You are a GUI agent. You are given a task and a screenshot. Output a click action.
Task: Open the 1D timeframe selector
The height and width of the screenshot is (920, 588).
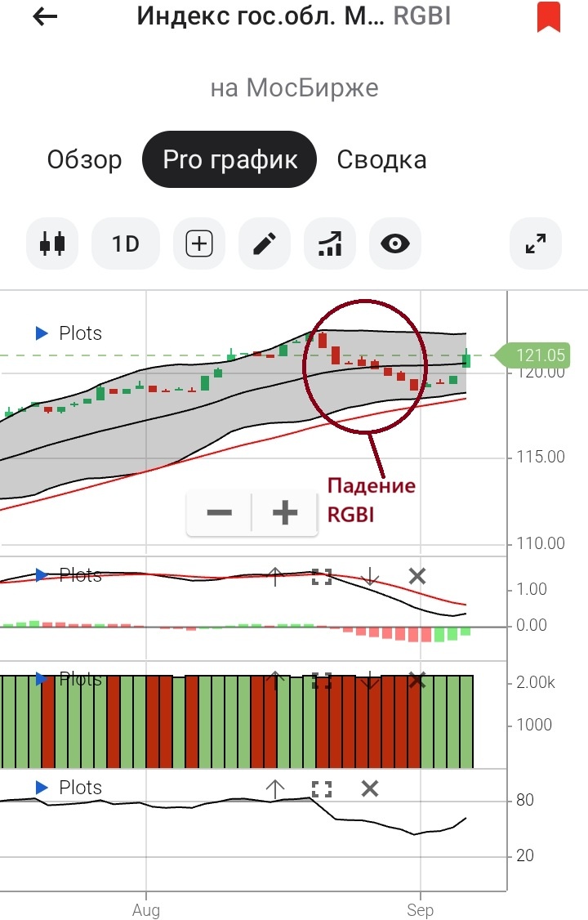tap(126, 243)
